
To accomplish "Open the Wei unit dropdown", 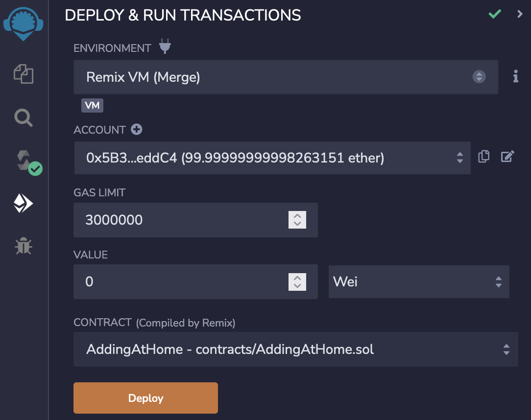I will (x=419, y=281).
